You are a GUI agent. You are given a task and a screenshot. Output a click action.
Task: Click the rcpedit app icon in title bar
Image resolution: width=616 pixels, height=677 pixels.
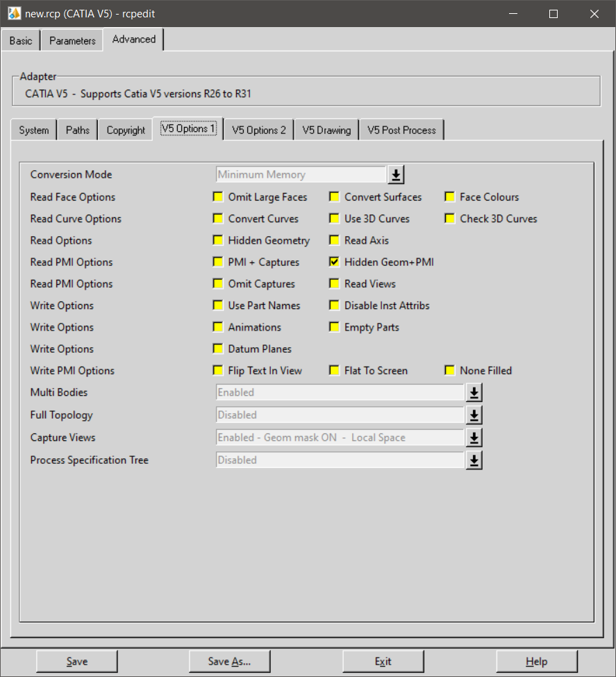(x=14, y=13)
